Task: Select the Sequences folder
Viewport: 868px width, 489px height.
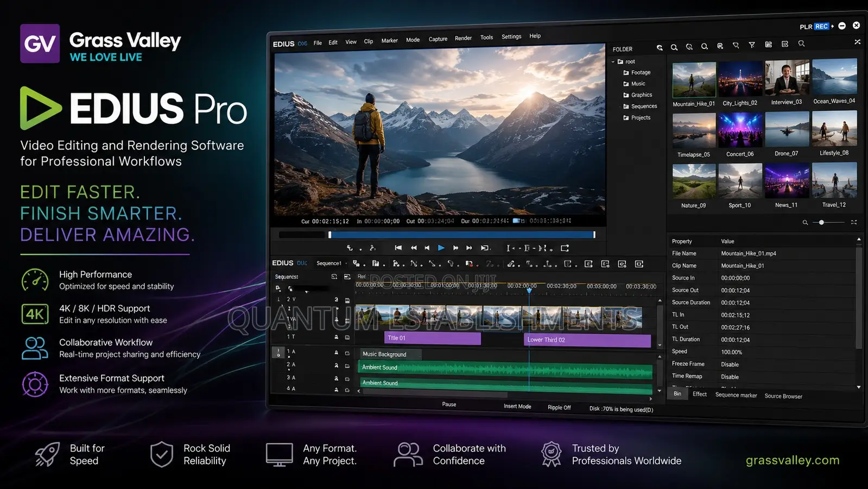Action: coord(640,106)
